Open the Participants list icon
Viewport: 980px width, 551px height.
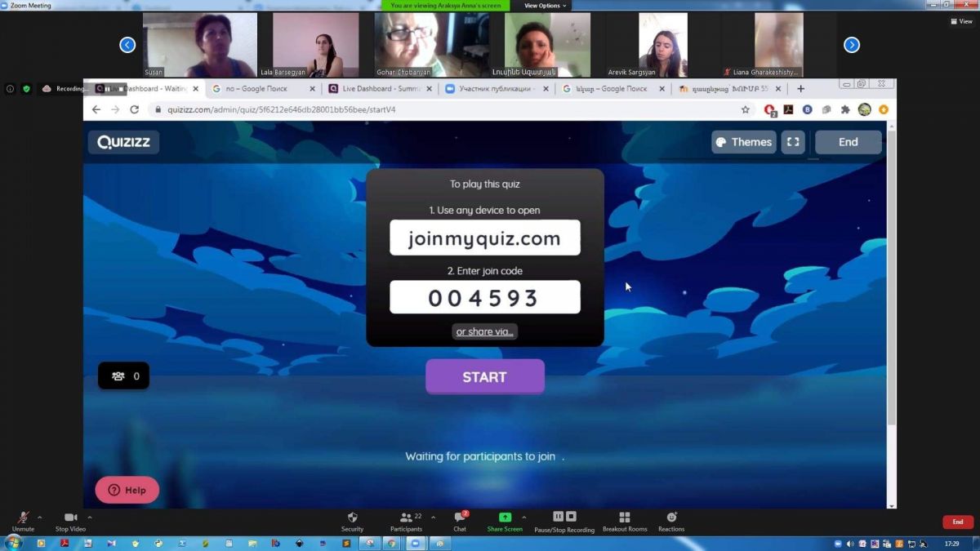point(406,518)
